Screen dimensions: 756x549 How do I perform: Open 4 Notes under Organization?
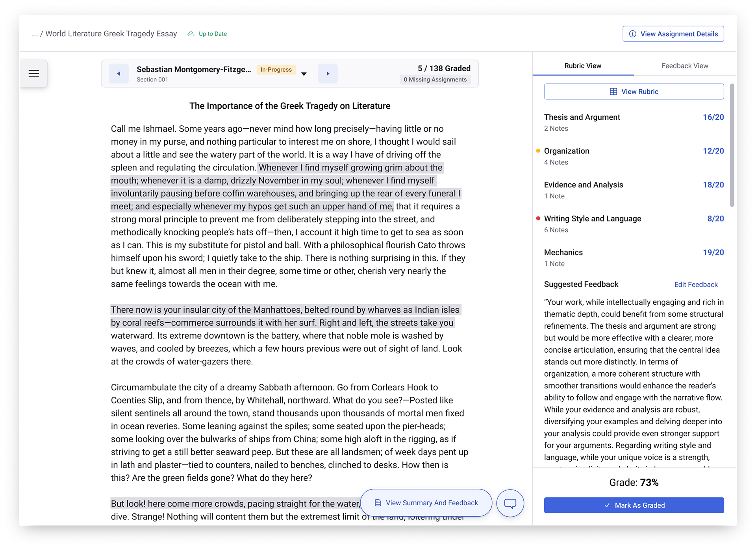pos(556,163)
